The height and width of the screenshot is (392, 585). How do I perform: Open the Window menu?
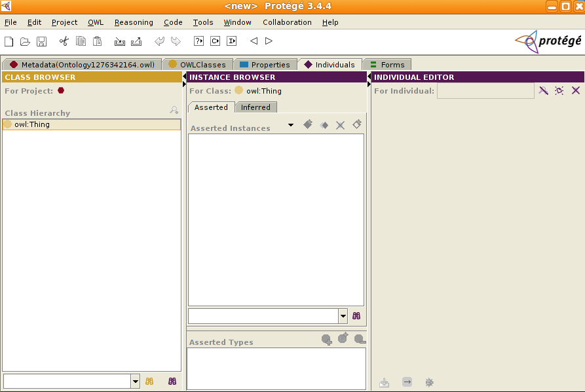(x=237, y=22)
